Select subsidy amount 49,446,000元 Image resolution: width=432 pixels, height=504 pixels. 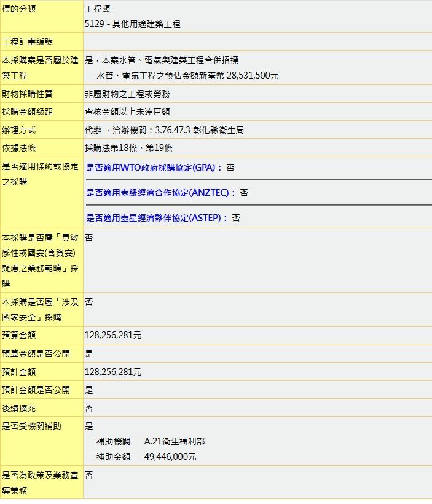(x=170, y=457)
